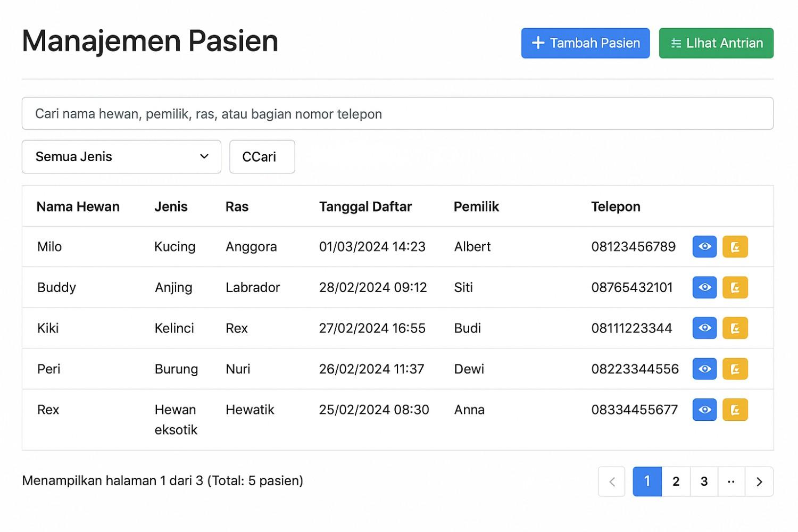Expand hidden pages via pagination ellipsis

pyautogui.click(x=731, y=481)
